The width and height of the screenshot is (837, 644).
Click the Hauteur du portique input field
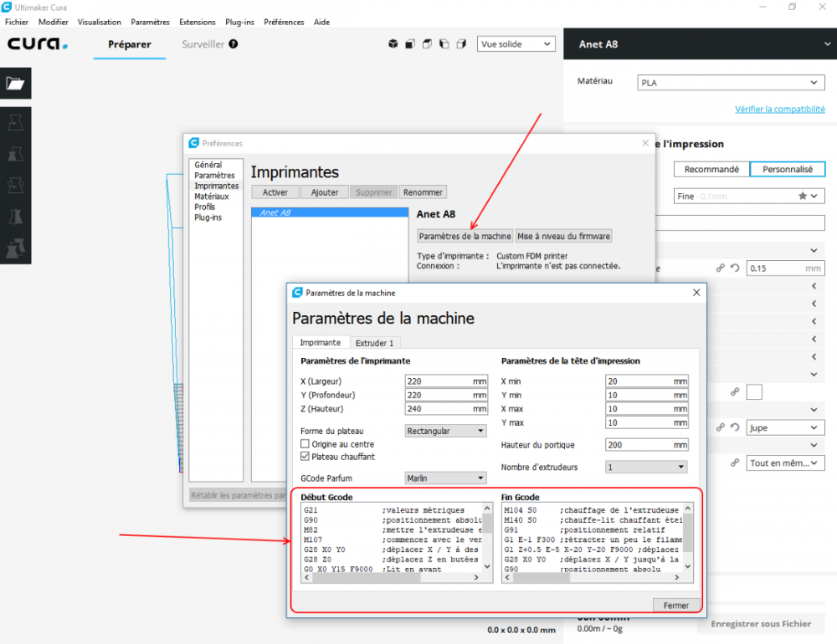click(x=646, y=444)
